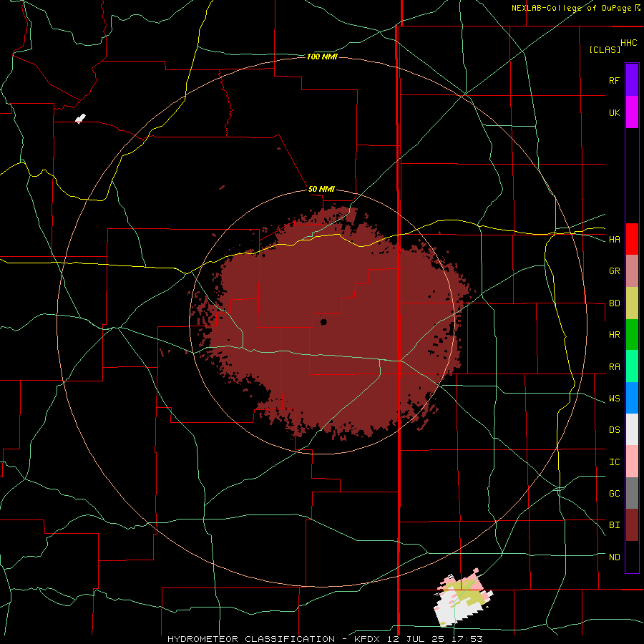Pick the HR green legend swatch
The width and height of the screenshot is (644, 644).
(x=632, y=335)
